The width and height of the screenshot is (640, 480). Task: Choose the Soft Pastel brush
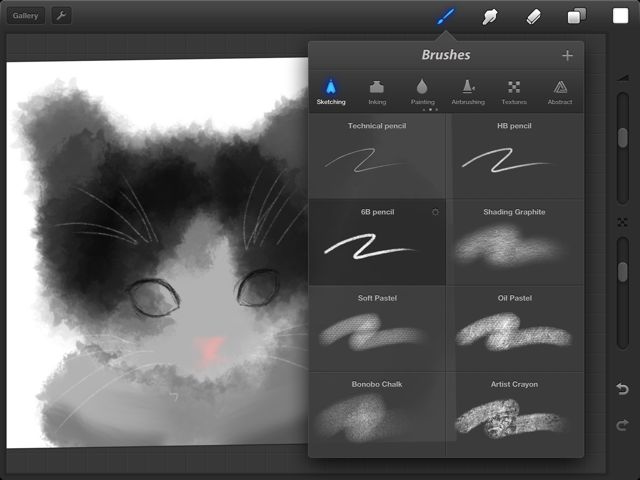(x=377, y=328)
